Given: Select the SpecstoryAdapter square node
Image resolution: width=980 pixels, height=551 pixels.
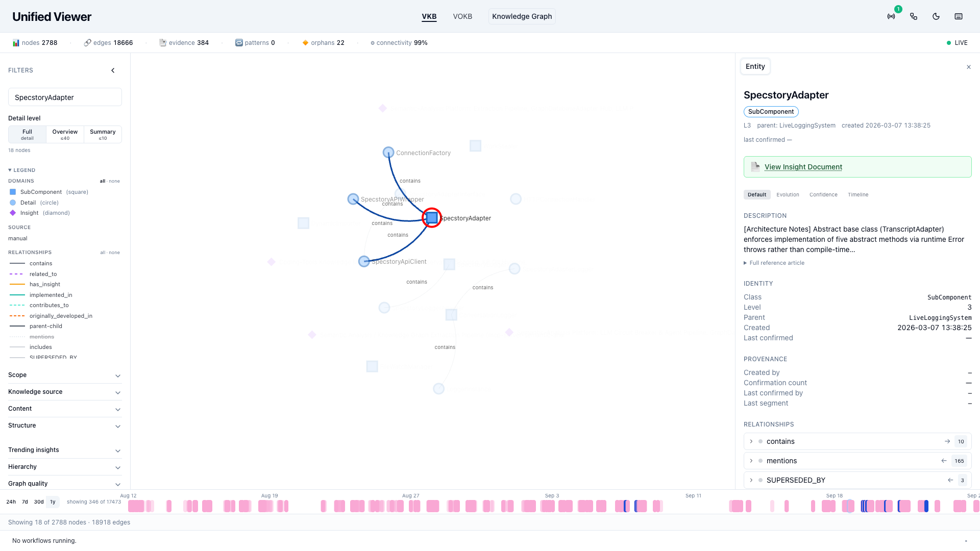Looking at the screenshot, I should (432, 218).
